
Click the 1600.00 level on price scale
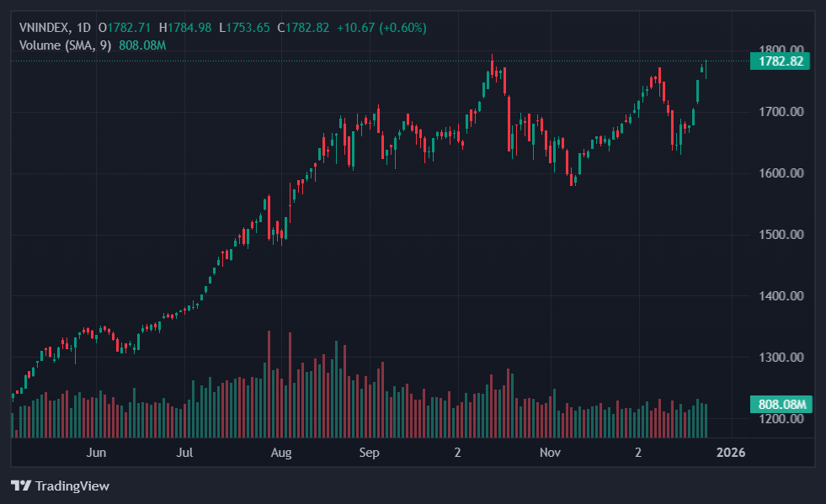click(780, 173)
